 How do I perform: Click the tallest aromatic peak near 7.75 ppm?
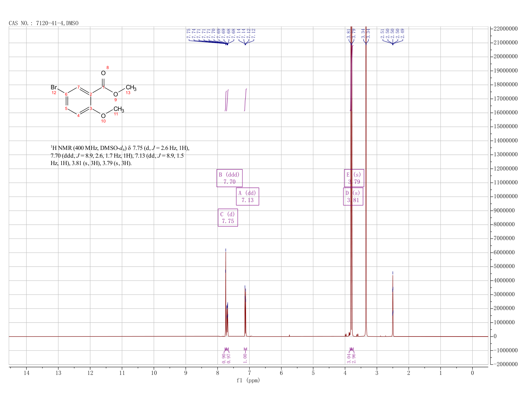226,293
